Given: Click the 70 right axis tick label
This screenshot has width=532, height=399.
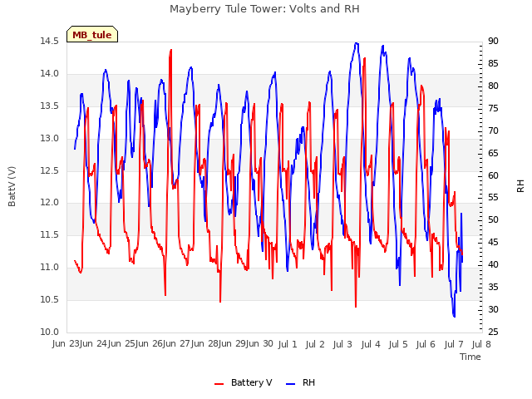Looking at the screenshot, I should tap(493, 131).
